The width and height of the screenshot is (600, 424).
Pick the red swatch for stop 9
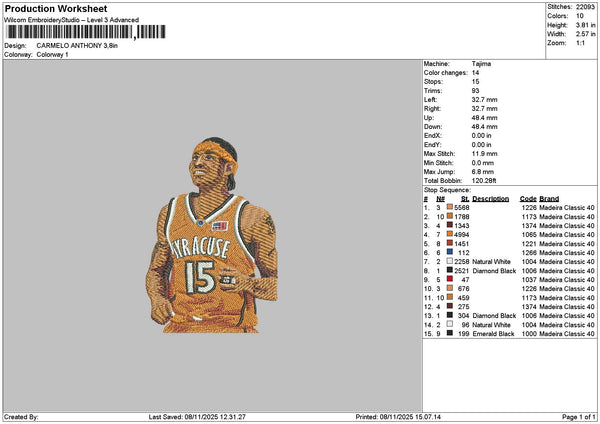(450, 279)
